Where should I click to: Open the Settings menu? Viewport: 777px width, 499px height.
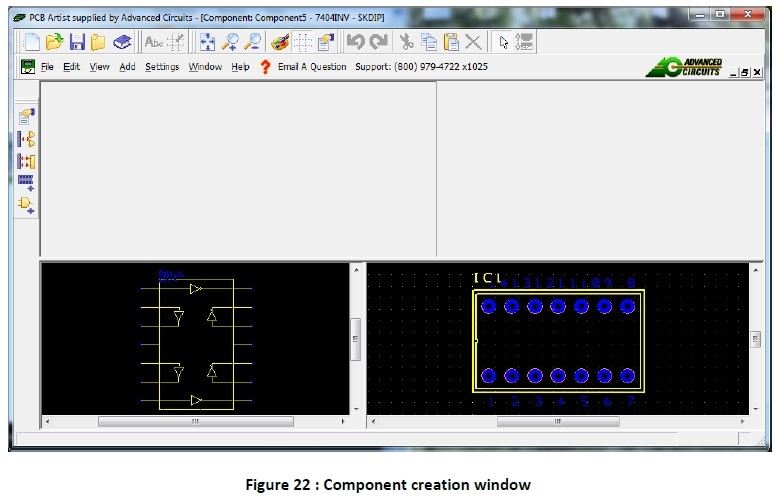162,67
